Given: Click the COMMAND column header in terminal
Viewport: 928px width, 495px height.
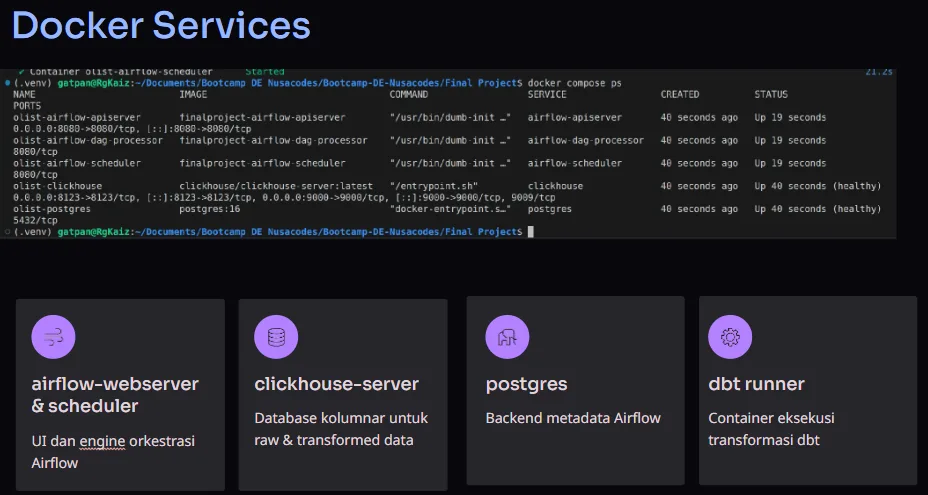Looking at the screenshot, I should [408, 94].
